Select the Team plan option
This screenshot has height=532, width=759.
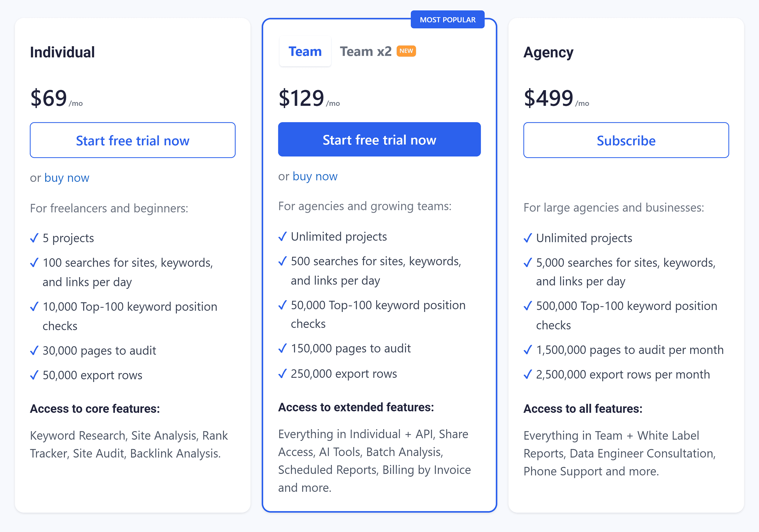coord(305,51)
